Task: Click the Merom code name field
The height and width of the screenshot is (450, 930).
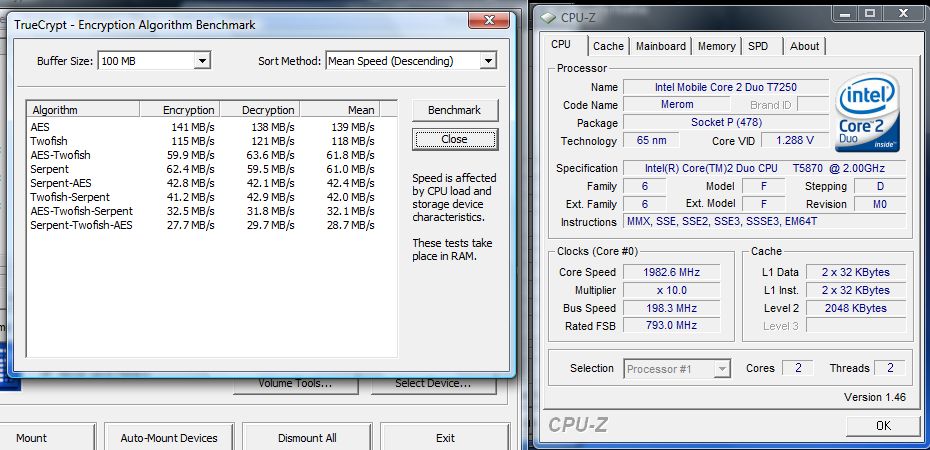Action: tap(677, 104)
